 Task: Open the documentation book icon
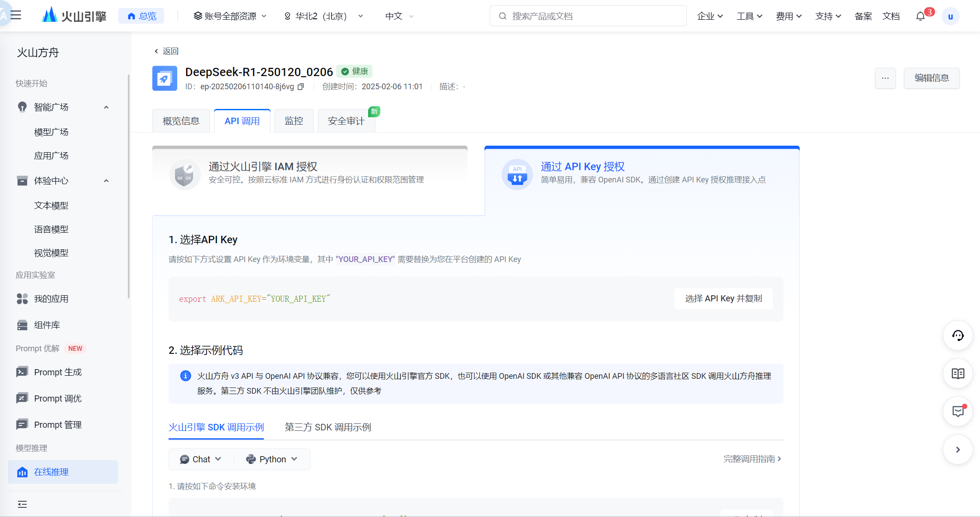[x=958, y=374]
